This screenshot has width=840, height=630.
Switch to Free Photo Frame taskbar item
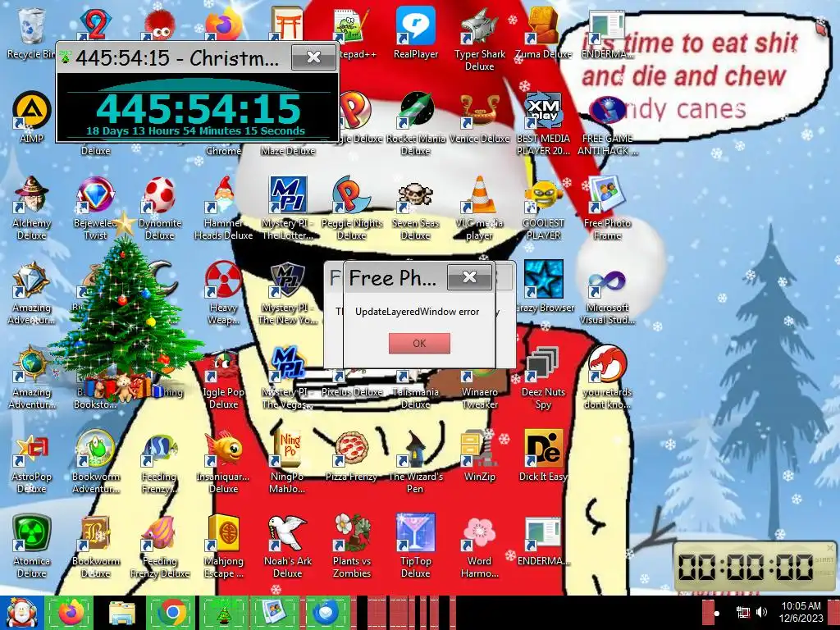point(274,612)
